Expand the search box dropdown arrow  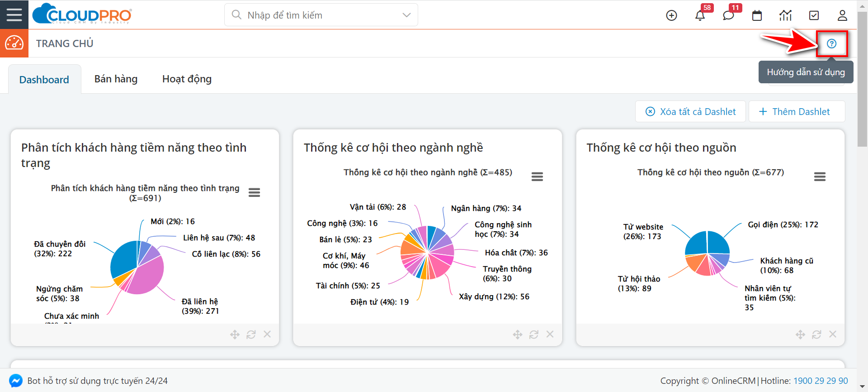[x=406, y=15]
